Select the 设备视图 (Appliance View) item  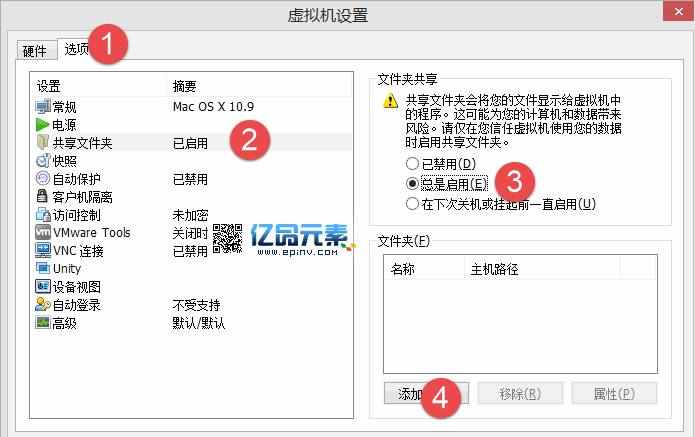pyautogui.click(x=75, y=287)
